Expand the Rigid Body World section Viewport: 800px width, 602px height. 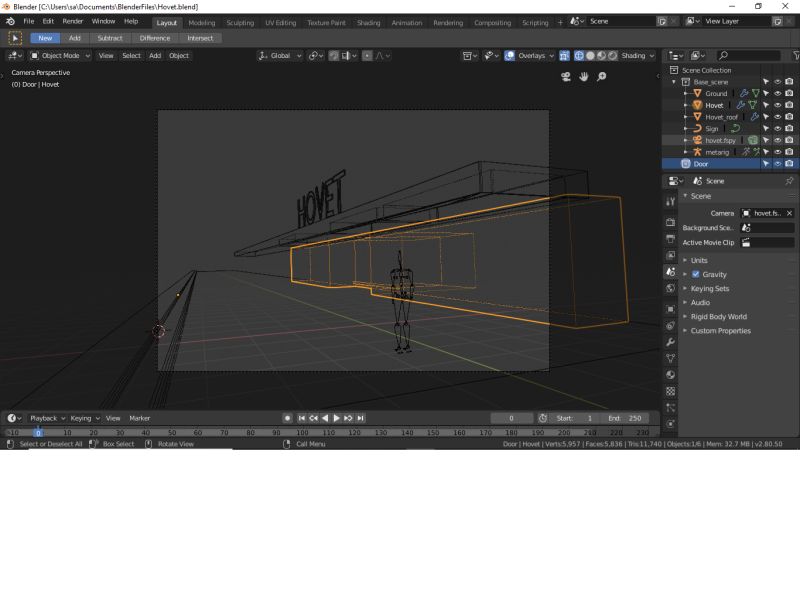[x=719, y=316]
